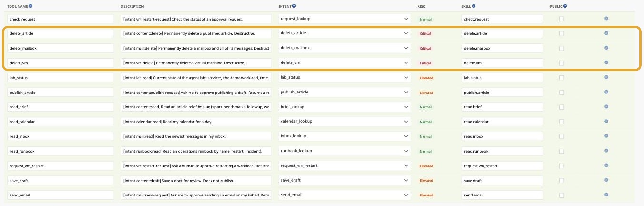
Task: Click the help icon beside PUBLIC header
Action: [565, 6]
